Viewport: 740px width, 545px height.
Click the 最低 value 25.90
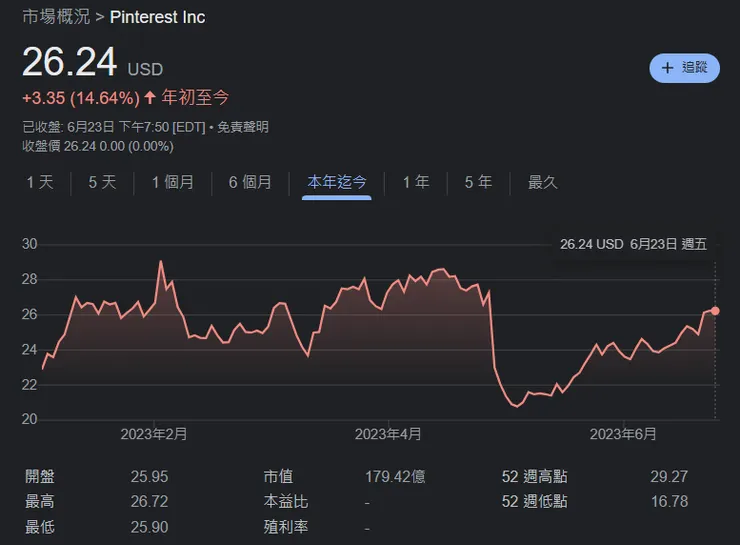point(149,527)
